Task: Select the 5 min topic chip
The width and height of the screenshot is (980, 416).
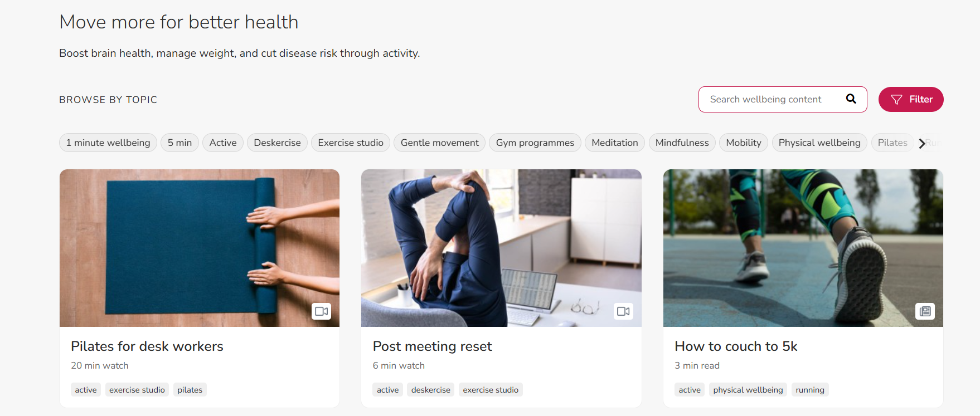Action: click(179, 143)
